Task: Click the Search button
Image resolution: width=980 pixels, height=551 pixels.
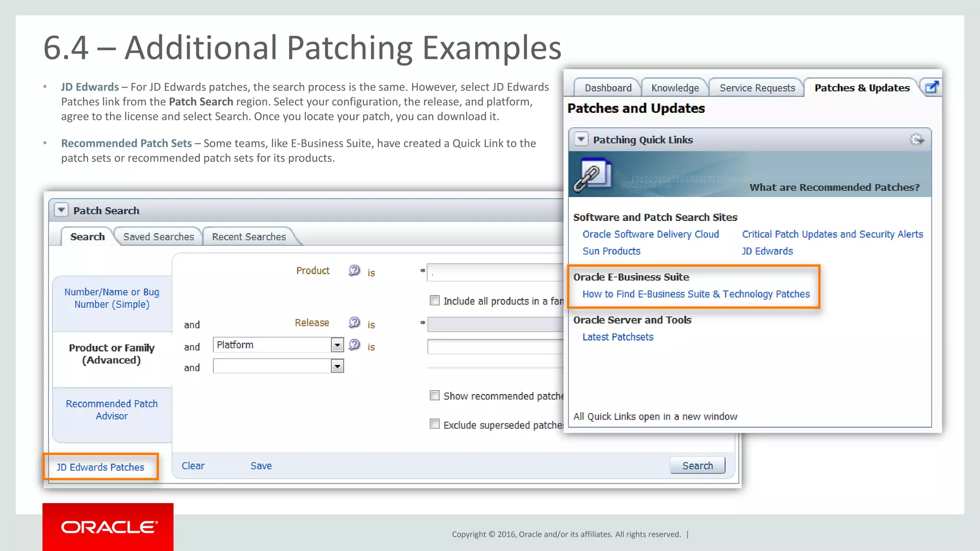Action: [697, 465]
